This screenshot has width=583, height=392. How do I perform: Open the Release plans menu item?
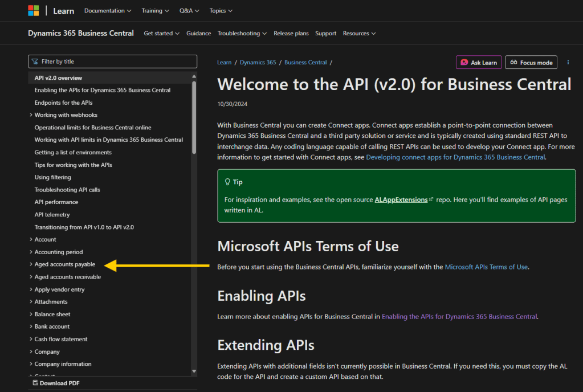tap(291, 34)
